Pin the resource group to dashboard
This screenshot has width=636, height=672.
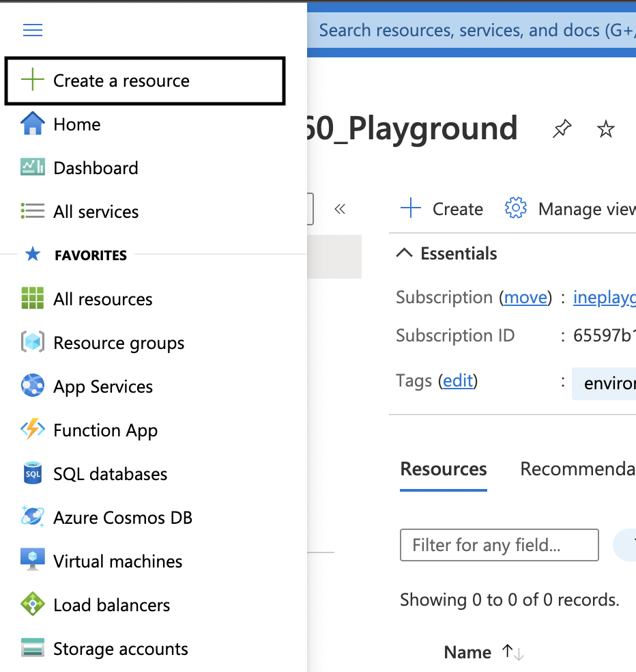click(562, 128)
